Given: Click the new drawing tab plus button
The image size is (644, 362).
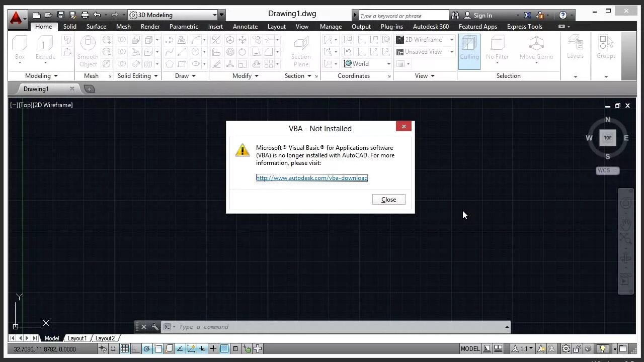Looking at the screenshot, I should [x=89, y=89].
